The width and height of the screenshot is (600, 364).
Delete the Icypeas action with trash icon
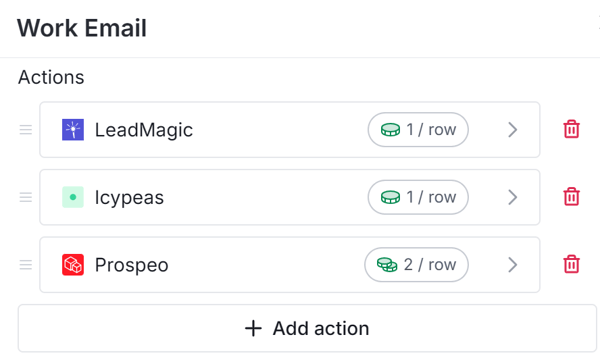point(571,197)
